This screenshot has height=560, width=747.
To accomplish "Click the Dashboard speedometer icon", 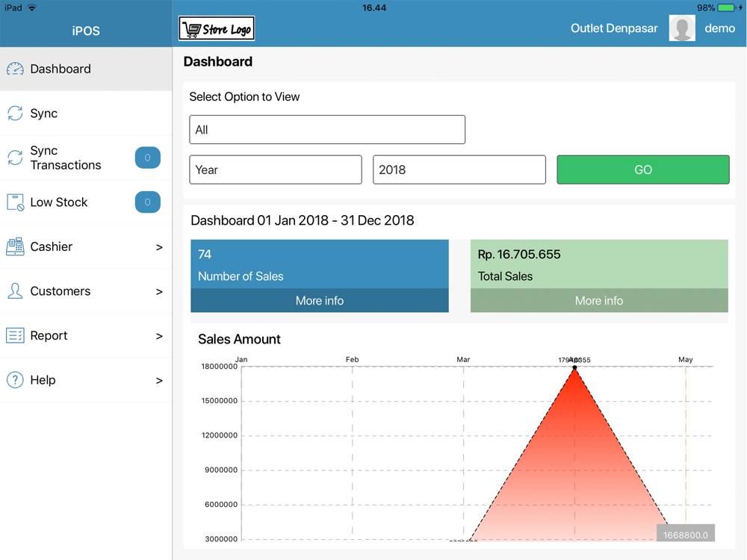I will tap(15, 69).
